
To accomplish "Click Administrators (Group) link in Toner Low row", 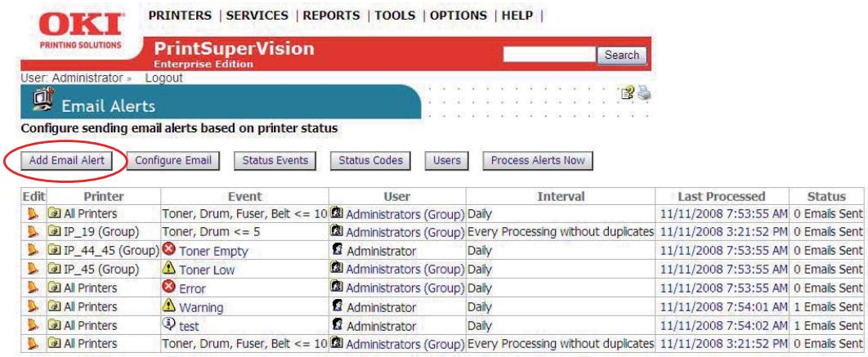I will click(405, 270).
